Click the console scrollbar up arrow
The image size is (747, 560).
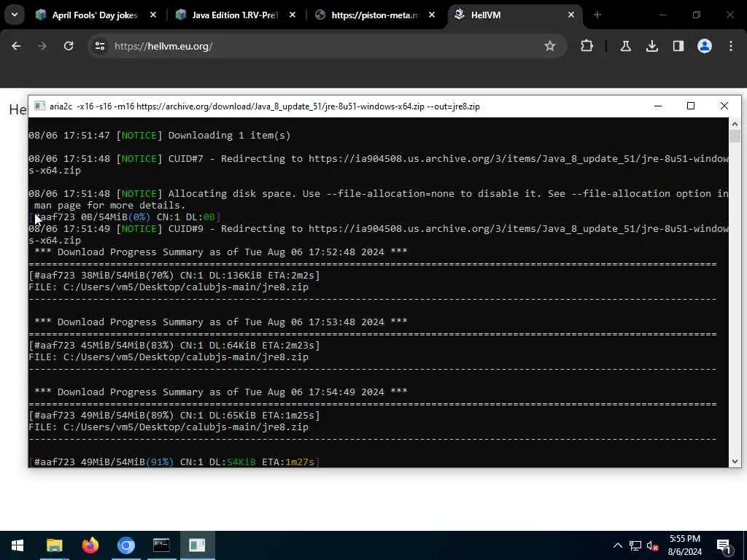coord(735,124)
